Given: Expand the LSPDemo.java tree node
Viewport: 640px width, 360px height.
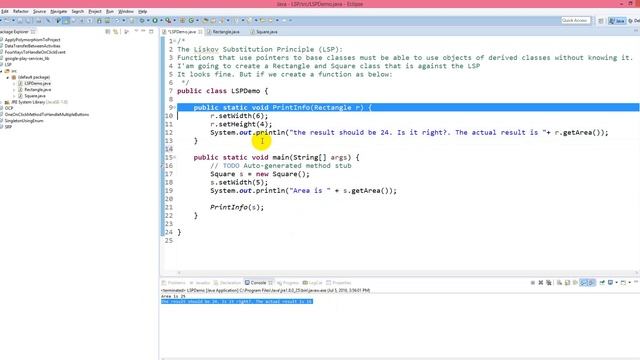Looking at the screenshot, I should click(x=14, y=83).
